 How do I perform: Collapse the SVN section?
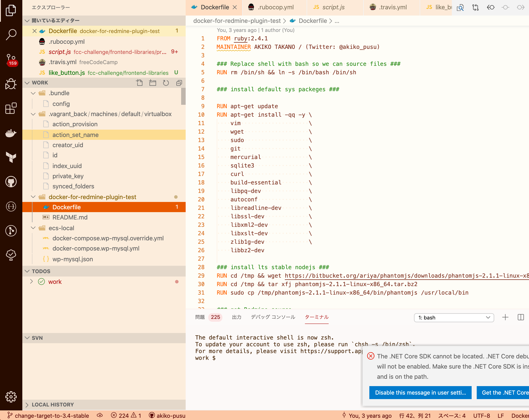pyautogui.click(x=27, y=338)
